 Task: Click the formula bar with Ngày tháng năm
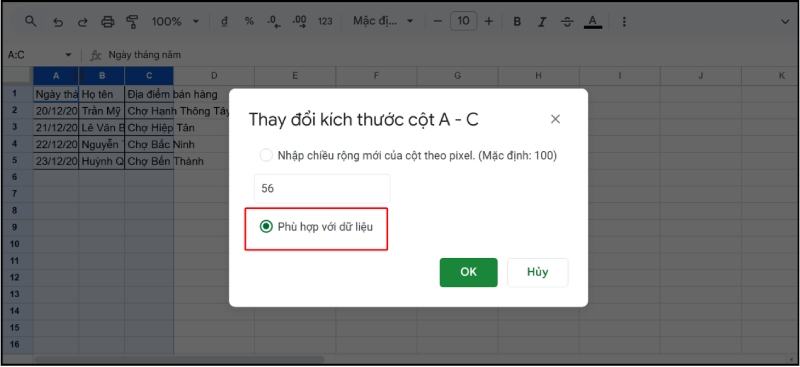coord(144,55)
